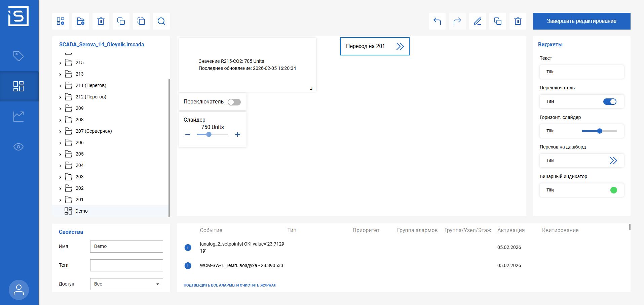This screenshot has height=305, width=644.
Task: Click the eye monitoring icon in sidebar
Action: pyautogui.click(x=18, y=147)
